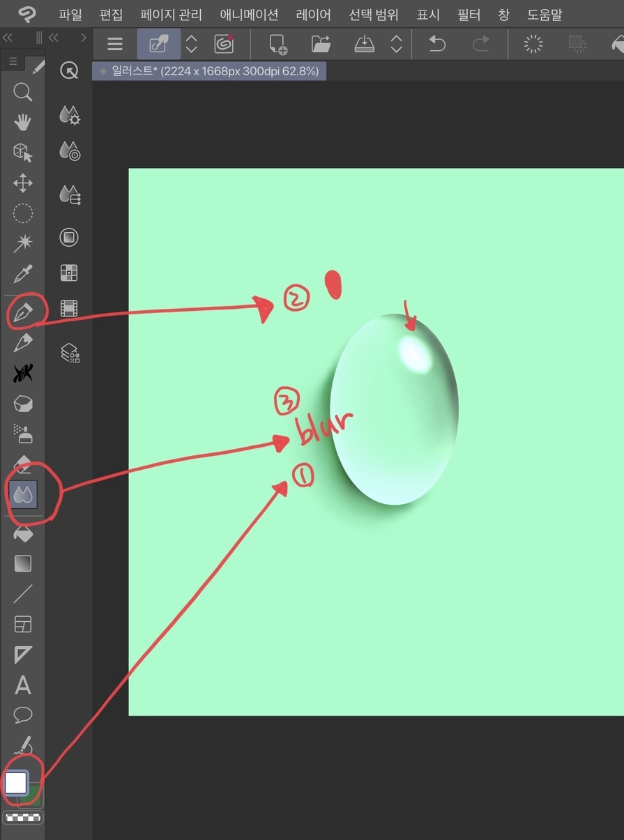Toggle the highlighted pen-hand mode button

point(159,45)
